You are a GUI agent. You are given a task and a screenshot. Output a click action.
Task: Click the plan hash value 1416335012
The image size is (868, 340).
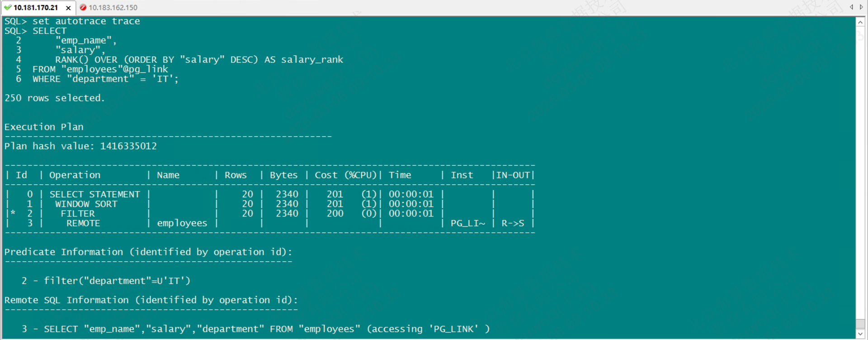[x=128, y=146]
